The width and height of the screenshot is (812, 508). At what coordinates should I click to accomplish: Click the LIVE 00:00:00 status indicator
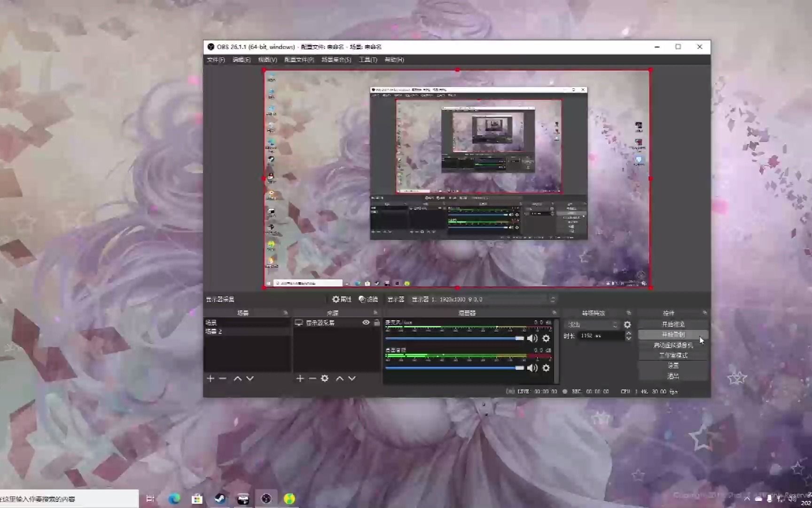click(x=532, y=391)
